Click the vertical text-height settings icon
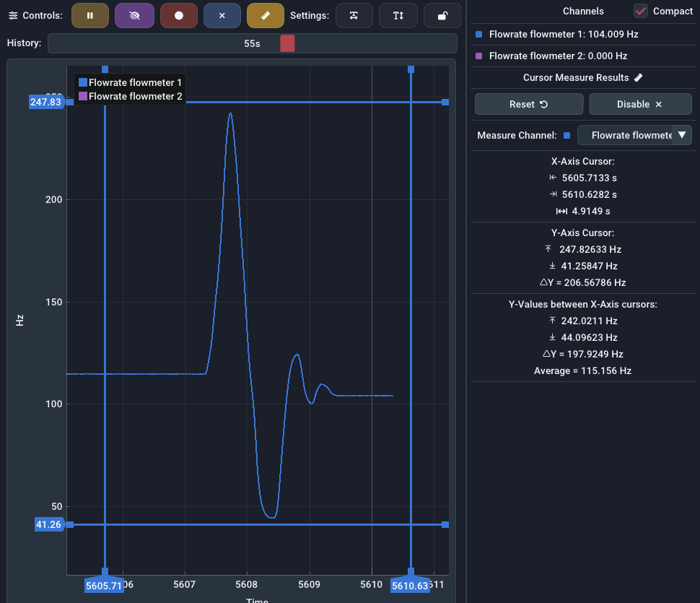This screenshot has width=700, height=603. coord(398,15)
